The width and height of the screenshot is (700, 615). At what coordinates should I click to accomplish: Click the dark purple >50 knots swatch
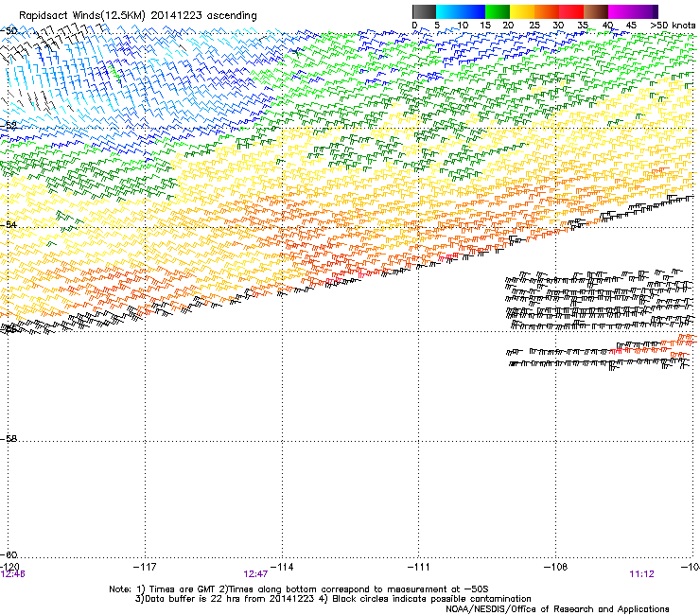click(x=656, y=11)
